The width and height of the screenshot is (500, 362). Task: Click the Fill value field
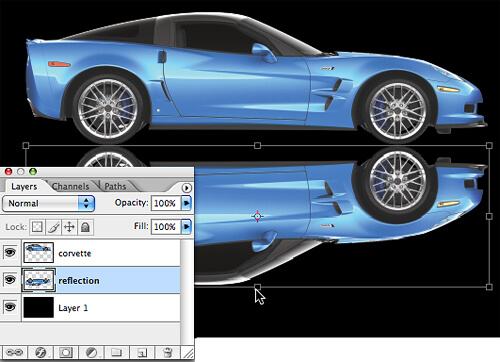click(166, 227)
